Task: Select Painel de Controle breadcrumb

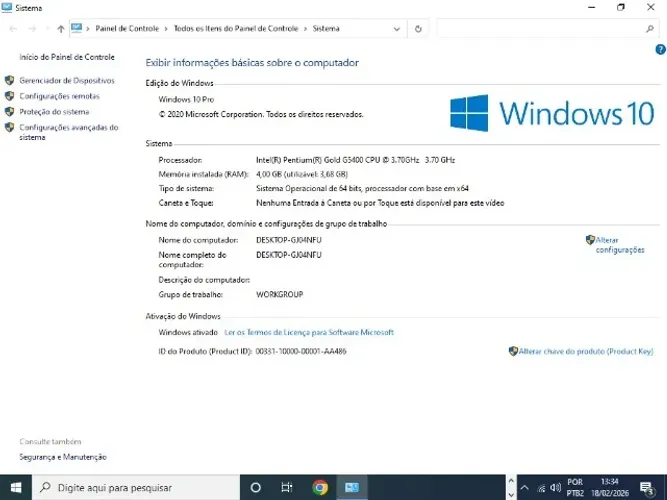Action: point(127,29)
